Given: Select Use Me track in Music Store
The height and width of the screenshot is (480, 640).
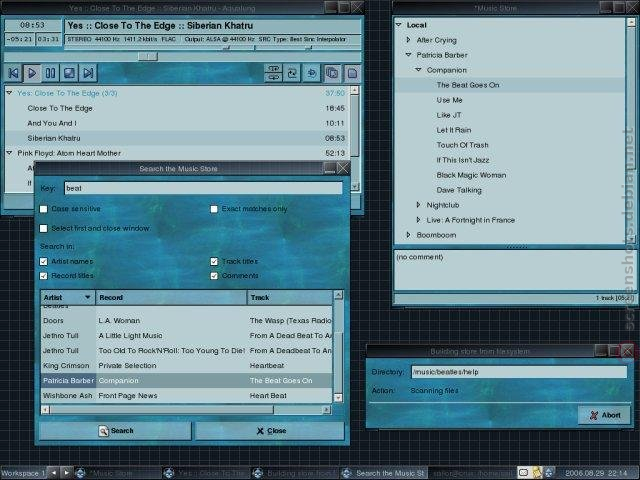Looking at the screenshot, I should tap(510, 100).
